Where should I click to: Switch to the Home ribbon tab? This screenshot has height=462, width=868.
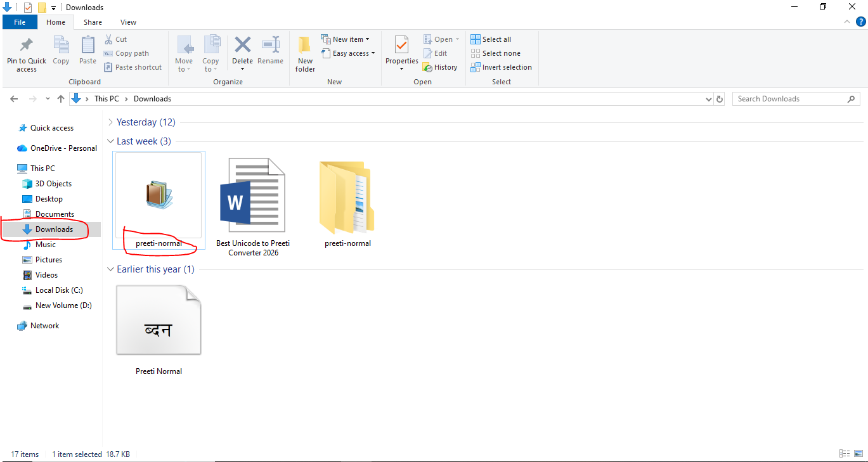56,22
